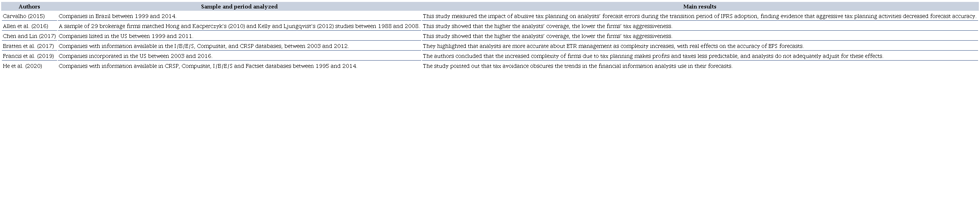Select the Carvalho (2015) author cell
This screenshot has width=980, height=209.
pos(24,16)
